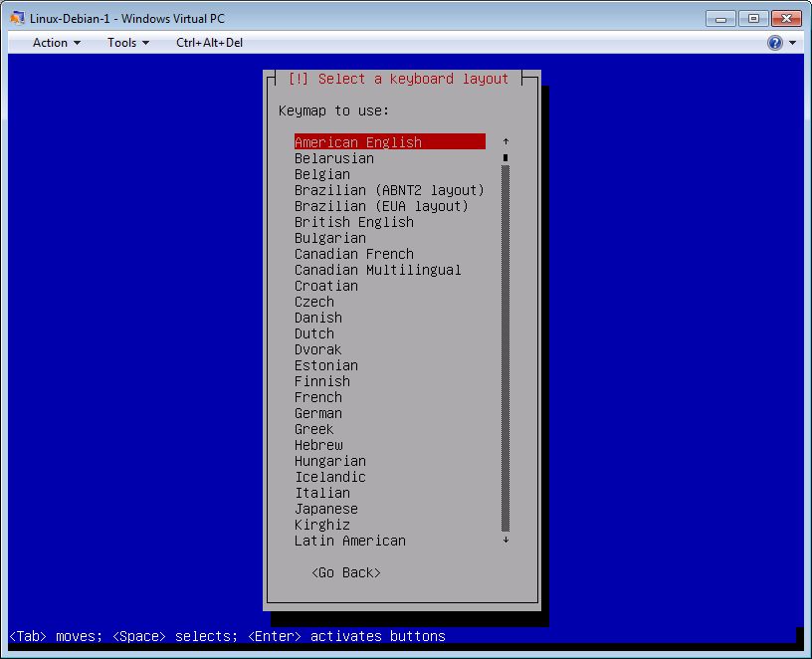Click the Virtual PC title bar icon
The image size is (812, 659).
point(17,19)
